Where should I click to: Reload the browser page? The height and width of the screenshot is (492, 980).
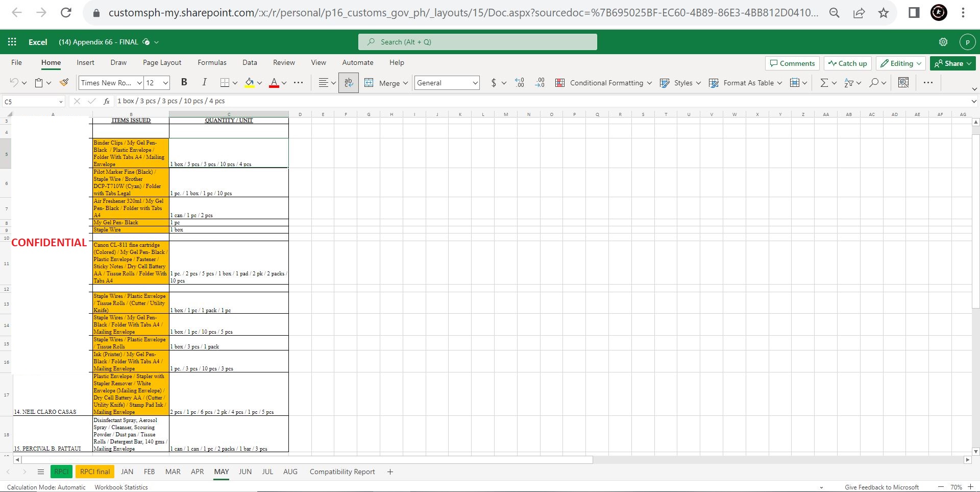point(66,13)
